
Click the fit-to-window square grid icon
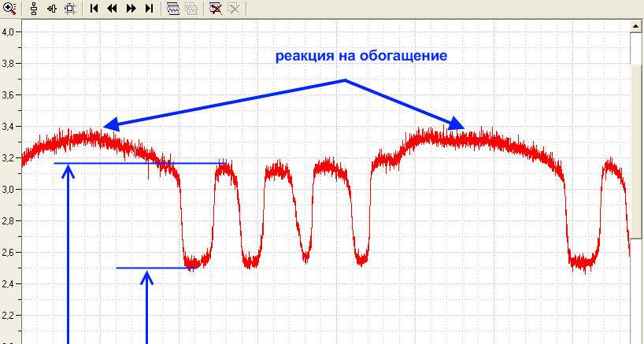click(x=71, y=8)
